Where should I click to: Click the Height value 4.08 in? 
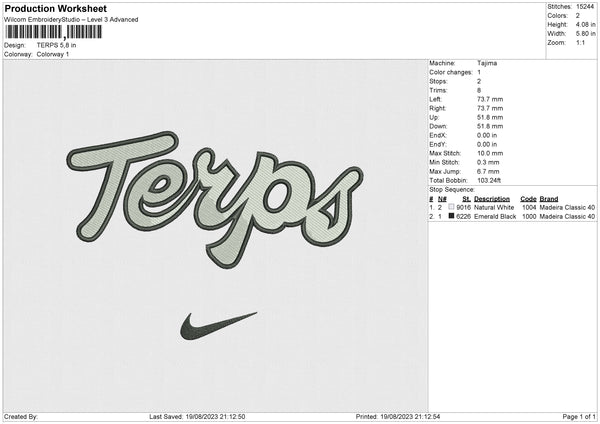click(585, 24)
